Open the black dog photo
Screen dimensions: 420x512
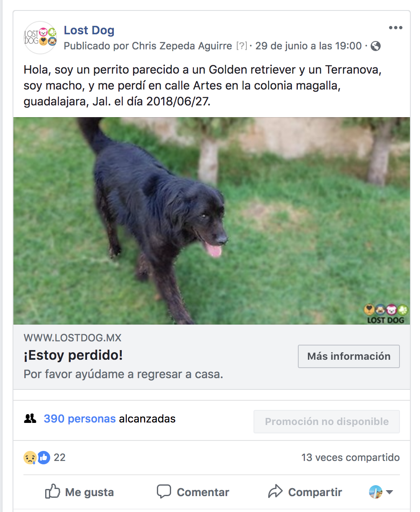pyautogui.click(x=212, y=221)
